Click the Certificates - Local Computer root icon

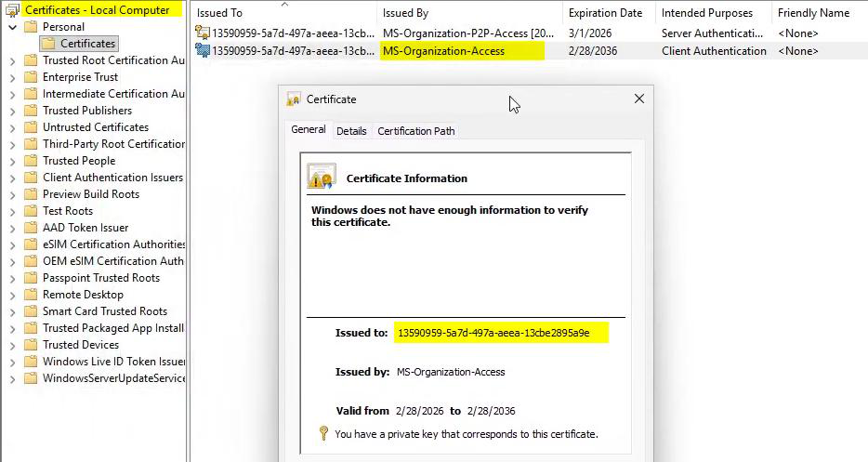[12, 10]
